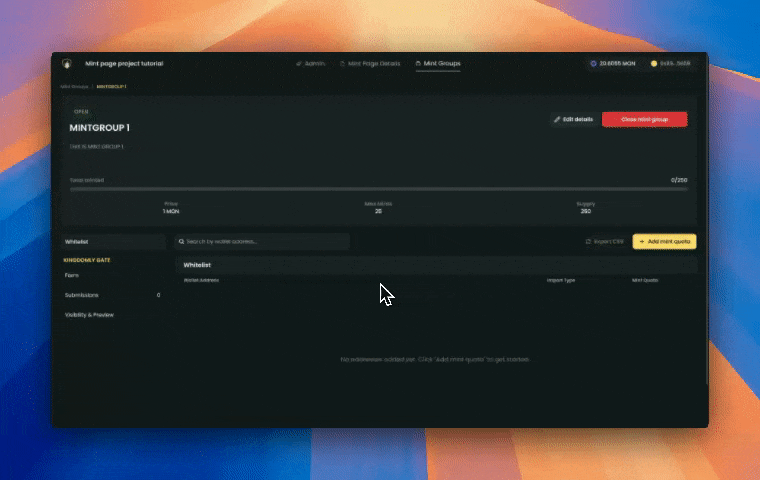Screen dimensions: 760x480
Task: Click the Max Mints value 20
Action: coord(378,211)
